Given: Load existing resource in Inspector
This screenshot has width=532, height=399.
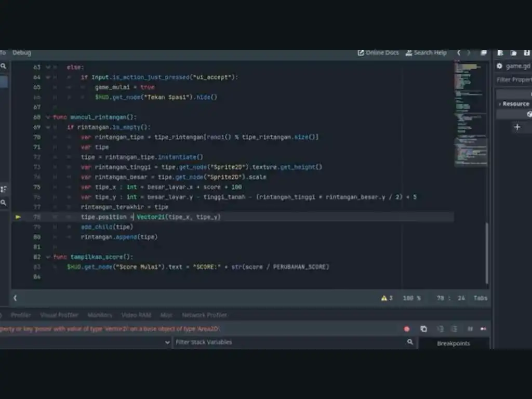Looking at the screenshot, I should tap(513, 52).
